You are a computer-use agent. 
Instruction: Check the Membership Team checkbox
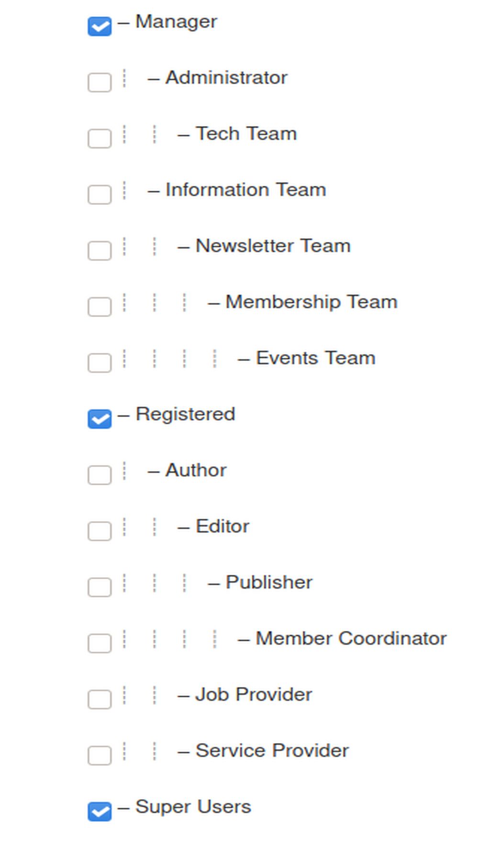point(100,307)
